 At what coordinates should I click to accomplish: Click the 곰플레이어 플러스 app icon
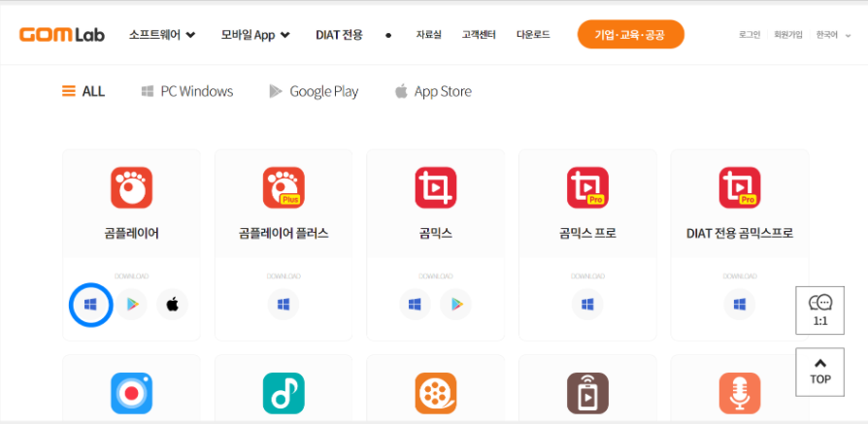[284, 187]
